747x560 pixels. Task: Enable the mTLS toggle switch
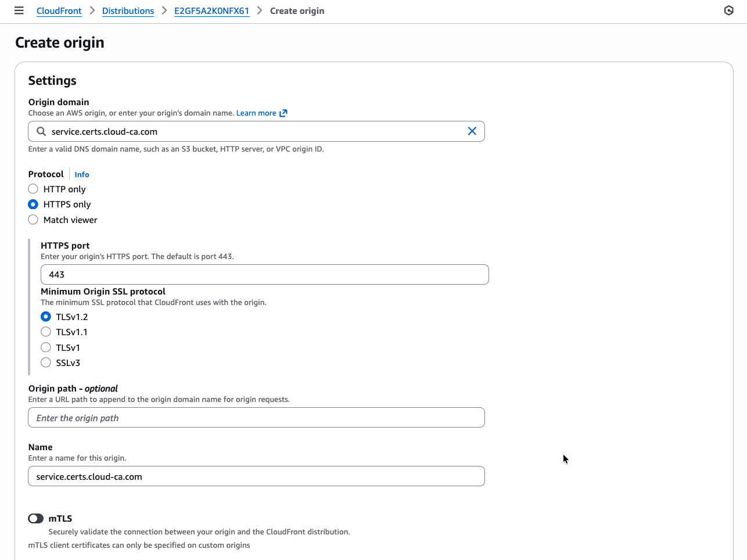(35, 518)
